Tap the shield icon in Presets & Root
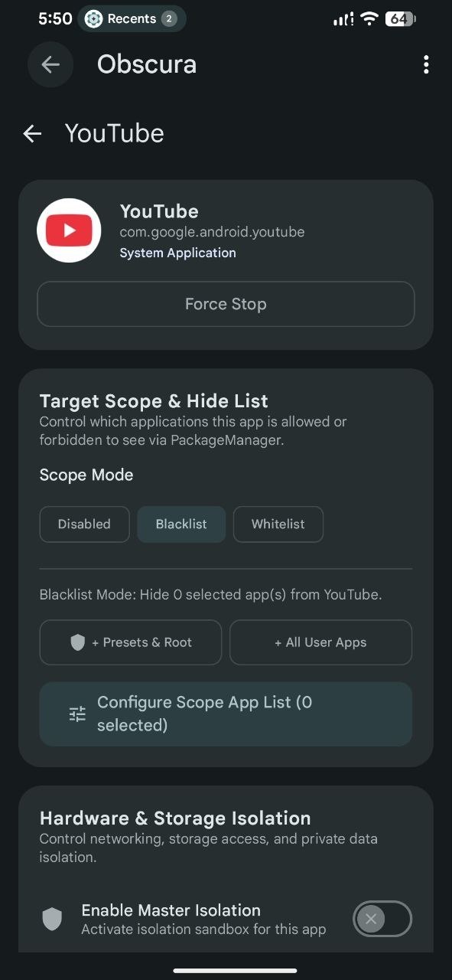 (77, 642)
